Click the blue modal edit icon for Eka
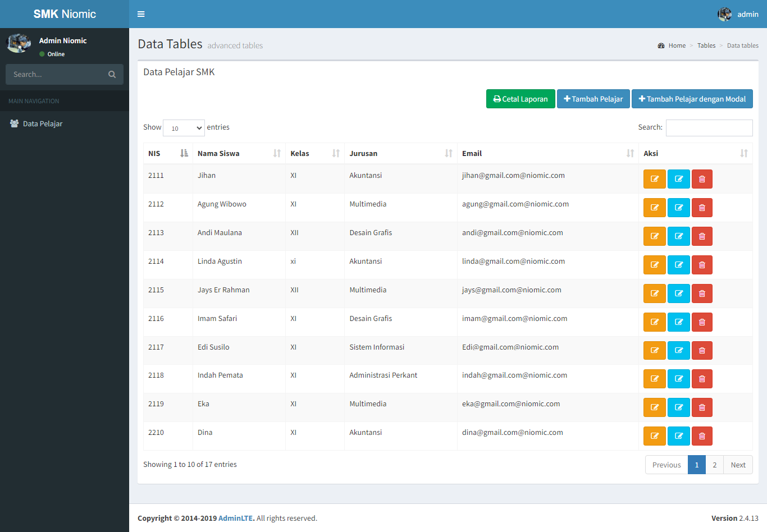767x532 pixels. point(678,407)
